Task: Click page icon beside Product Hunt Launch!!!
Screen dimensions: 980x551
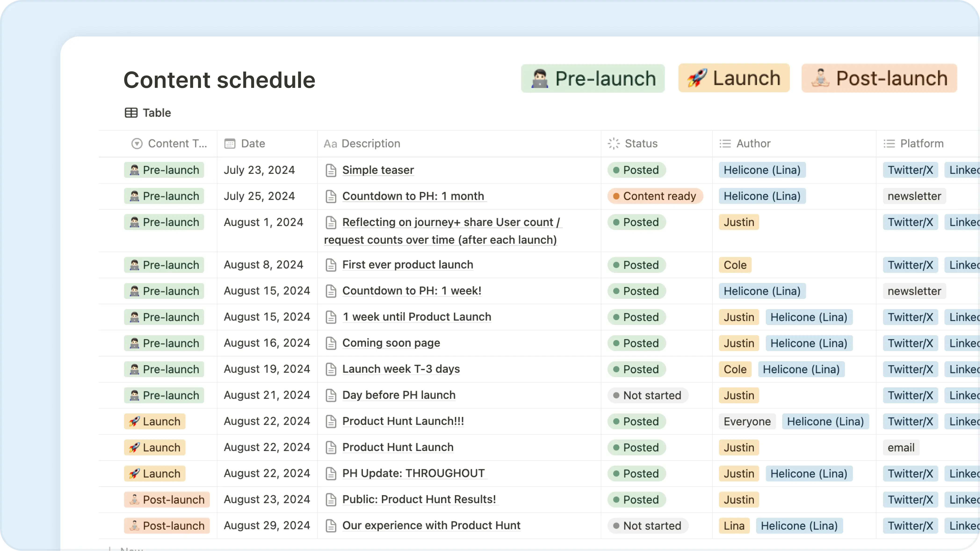Action: pos(331,421)
